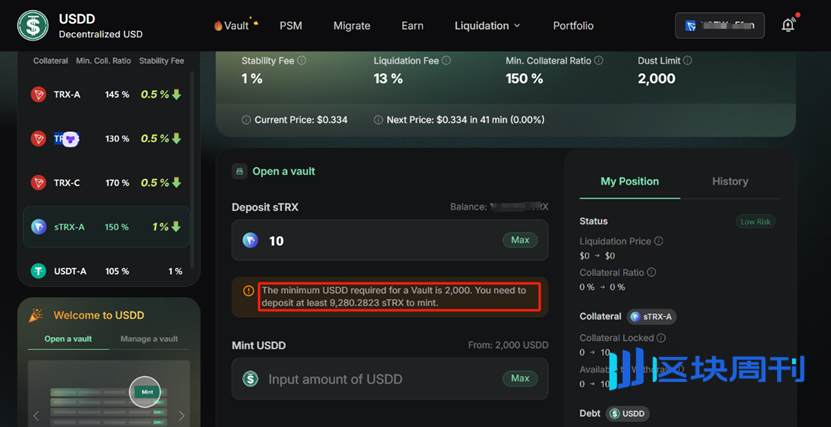
Task: Click the USDT-A token icon
Action: 38,271
